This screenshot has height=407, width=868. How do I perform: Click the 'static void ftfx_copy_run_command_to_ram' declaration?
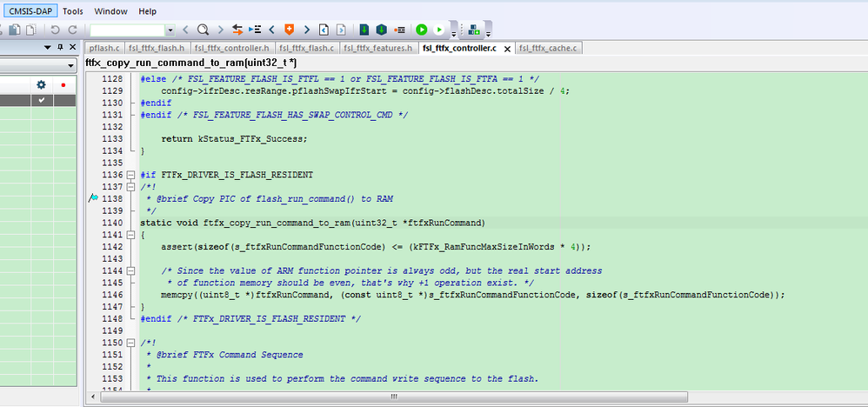tap(313, 223)
